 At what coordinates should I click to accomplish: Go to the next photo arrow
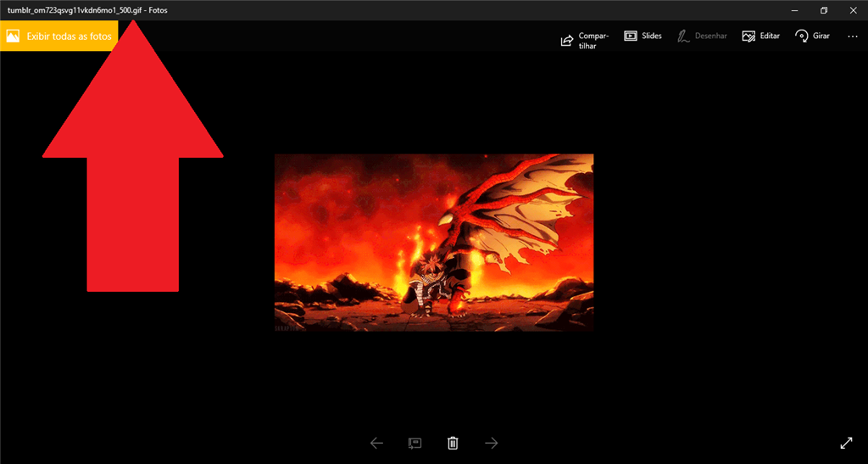point(491,443)
